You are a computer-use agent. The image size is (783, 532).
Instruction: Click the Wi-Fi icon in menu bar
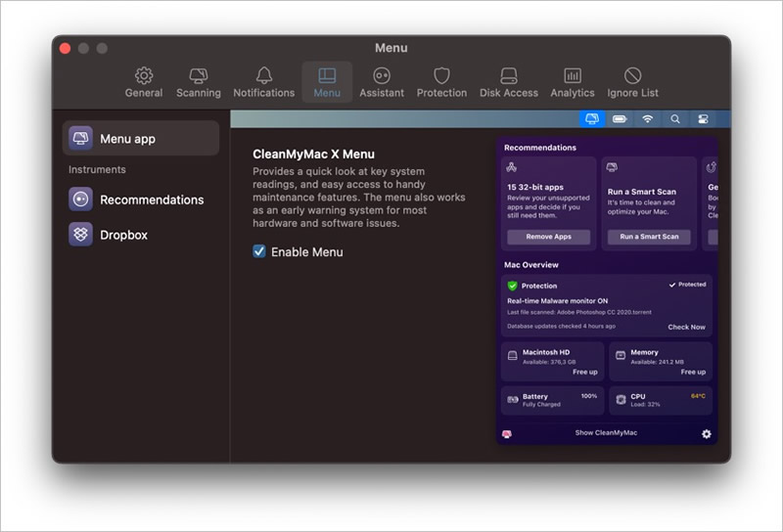[647, 118]
